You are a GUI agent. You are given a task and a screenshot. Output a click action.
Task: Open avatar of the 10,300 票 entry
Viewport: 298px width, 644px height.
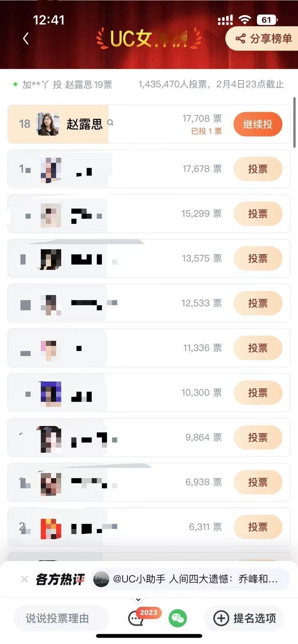tap(51, 394)
